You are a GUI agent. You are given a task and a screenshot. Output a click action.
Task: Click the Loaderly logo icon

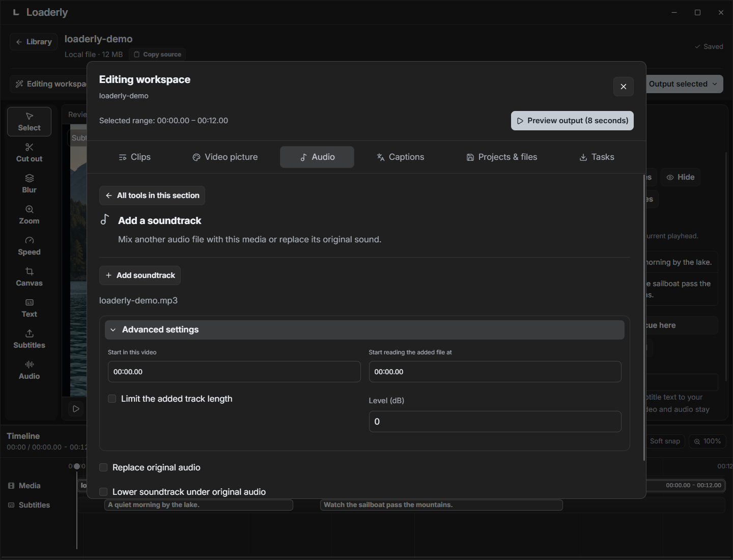click(x=16, y=12)
